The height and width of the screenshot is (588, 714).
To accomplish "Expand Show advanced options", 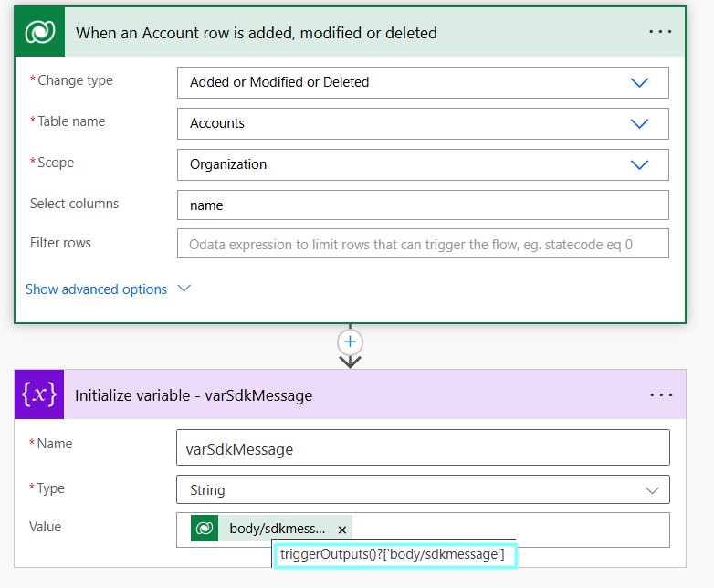I will tap(108, 289).
